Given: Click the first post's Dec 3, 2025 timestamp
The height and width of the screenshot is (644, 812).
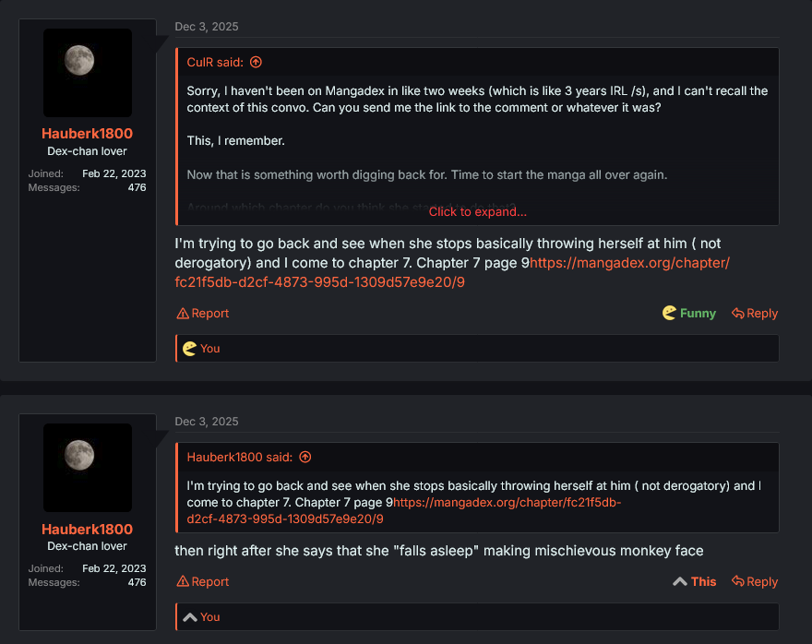Looking at the screenshot, I should tap(207, 27).
